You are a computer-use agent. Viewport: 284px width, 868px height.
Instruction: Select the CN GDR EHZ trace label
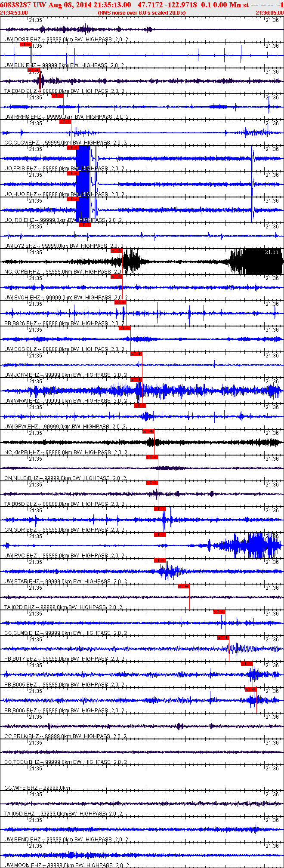64,530
